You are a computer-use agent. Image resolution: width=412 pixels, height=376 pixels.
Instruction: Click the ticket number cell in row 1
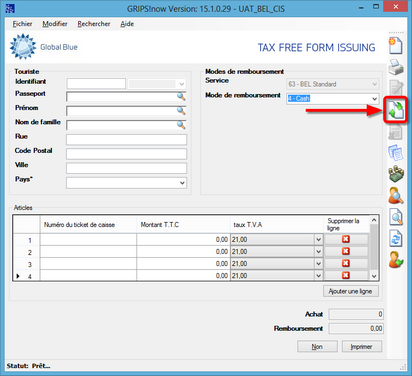88,240
